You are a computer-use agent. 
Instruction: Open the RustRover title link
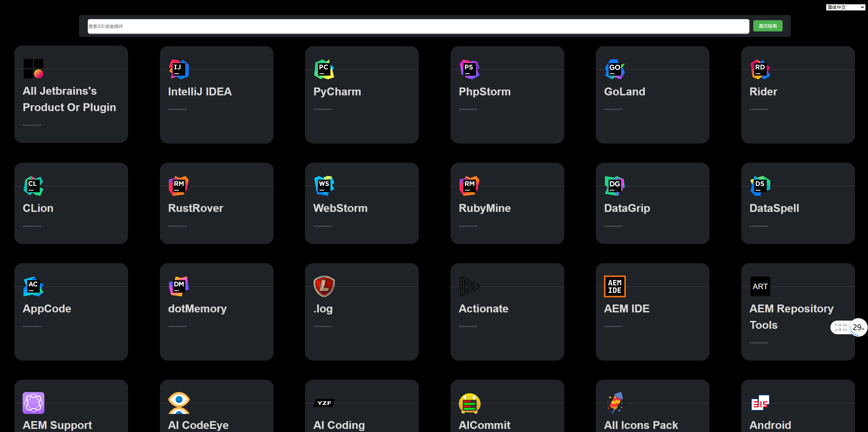[195, 208]
